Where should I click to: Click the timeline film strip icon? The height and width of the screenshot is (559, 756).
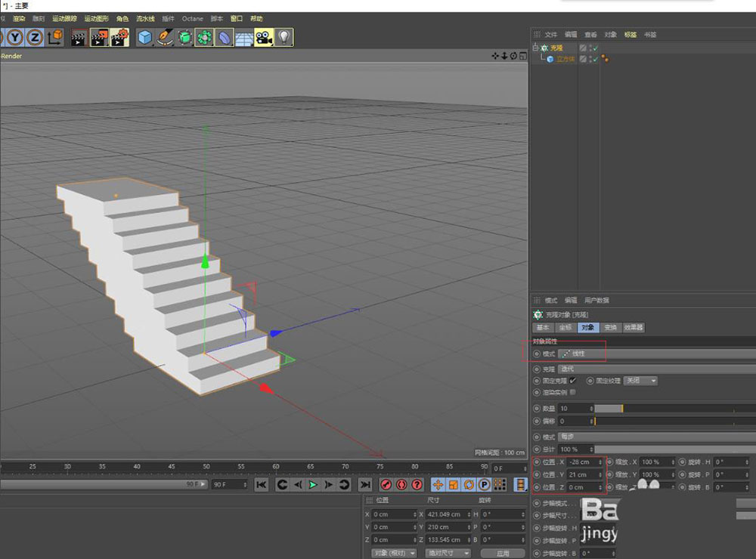[520, 484]
